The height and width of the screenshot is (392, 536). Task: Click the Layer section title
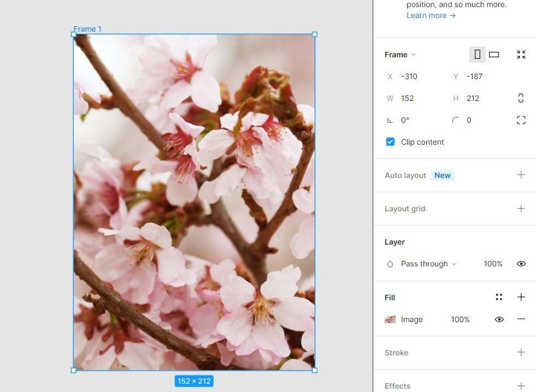pyautogui.click(x=394, y=242)
